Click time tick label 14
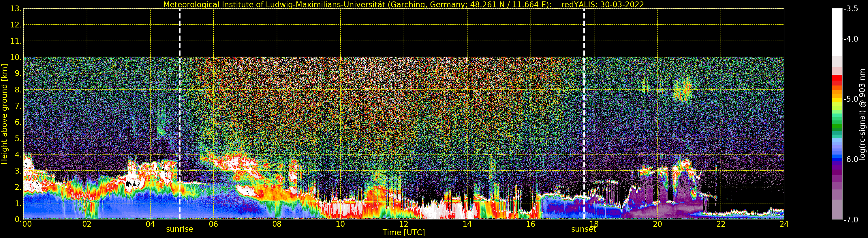The image size is (868, 238). pos(467,224)
